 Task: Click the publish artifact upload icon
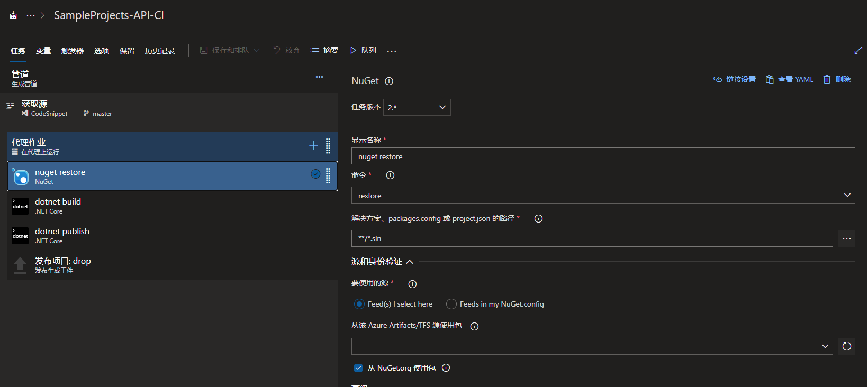20,265
